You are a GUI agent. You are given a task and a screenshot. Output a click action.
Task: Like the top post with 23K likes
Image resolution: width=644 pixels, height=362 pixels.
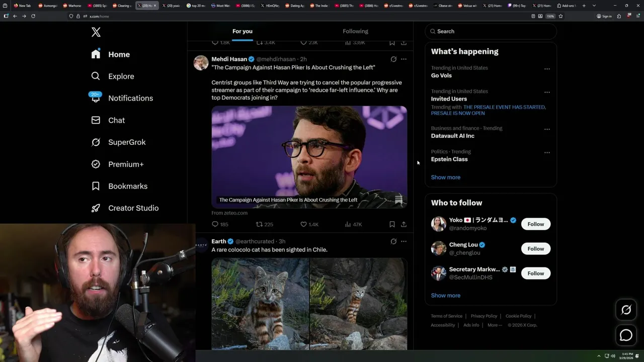[309, 43]
